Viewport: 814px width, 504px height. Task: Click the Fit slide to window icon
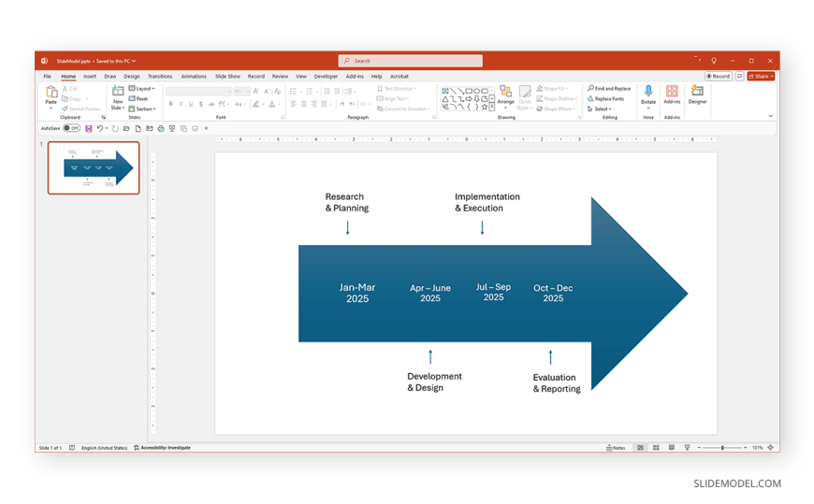(770, 447)
